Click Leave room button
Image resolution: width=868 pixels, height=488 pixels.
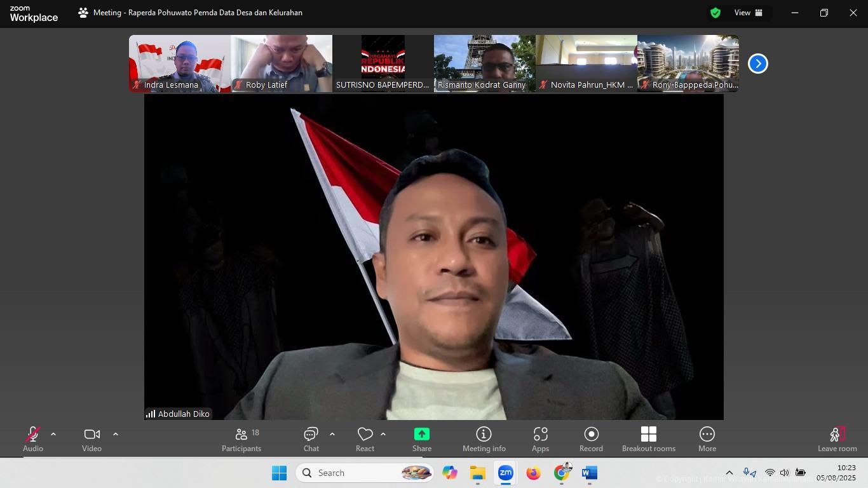coord(837,439)
